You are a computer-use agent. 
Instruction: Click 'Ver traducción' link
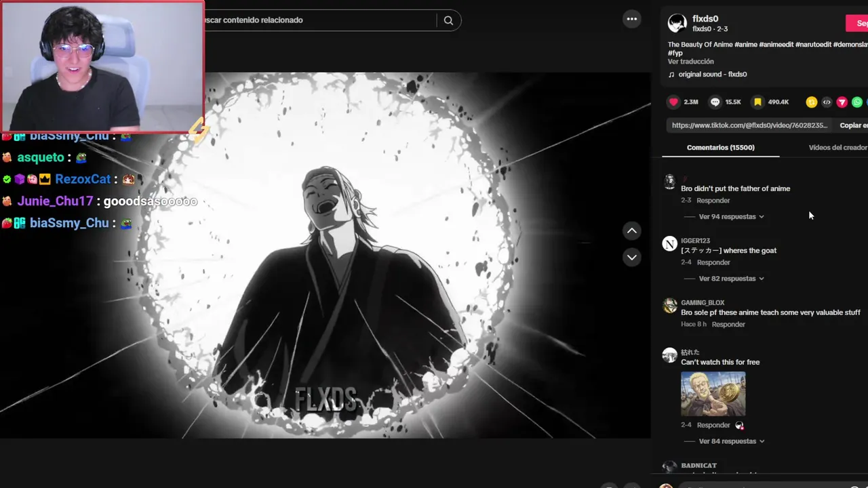click(x=690, y=62)
